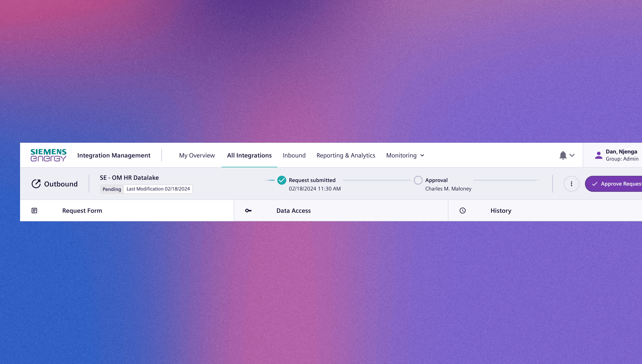Click the user profile avatar icon
The width and height of the screenshot is (642, 364).
click(598, 155)
